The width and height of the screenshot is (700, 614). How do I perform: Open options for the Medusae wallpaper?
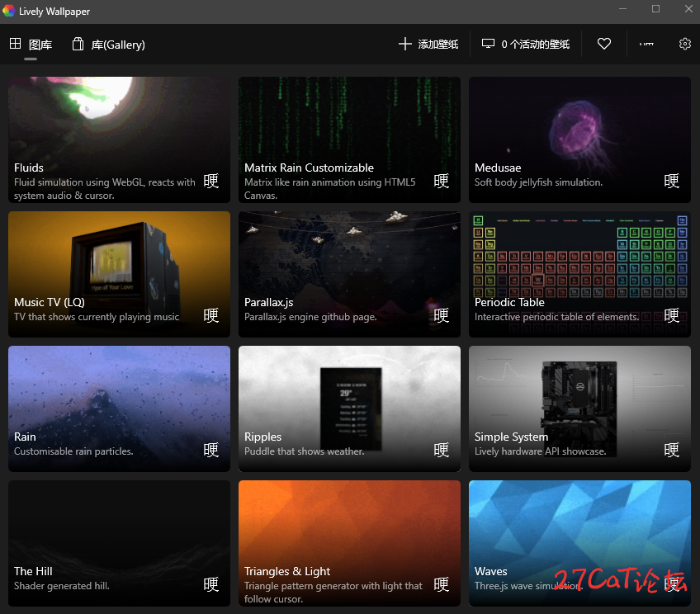tap(671, 181)
